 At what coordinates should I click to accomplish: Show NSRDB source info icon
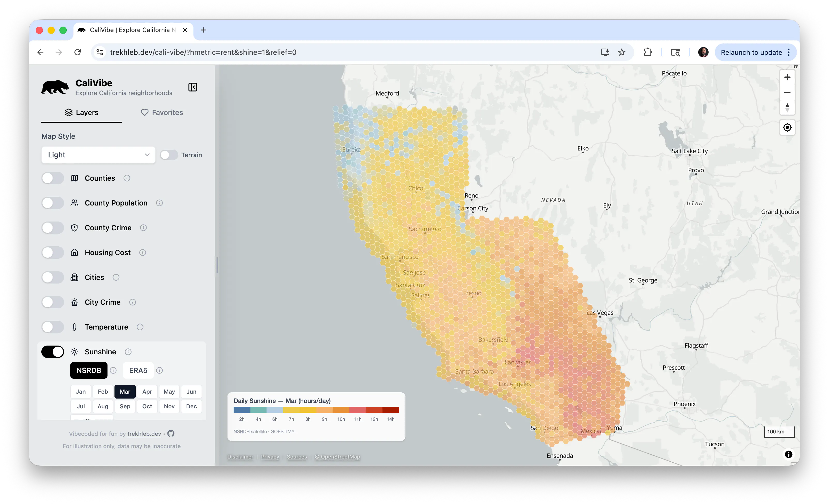pyautogui.click(x=113, y=370)
